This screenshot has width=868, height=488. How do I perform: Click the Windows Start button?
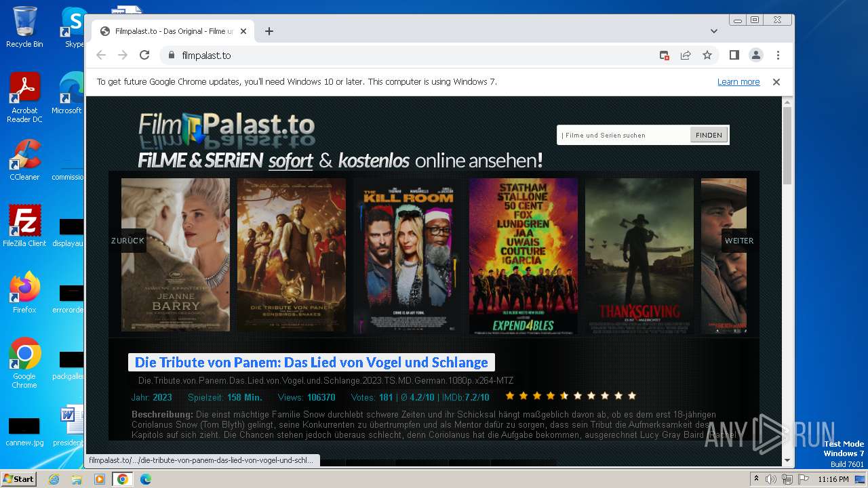[x=19, y=479]
